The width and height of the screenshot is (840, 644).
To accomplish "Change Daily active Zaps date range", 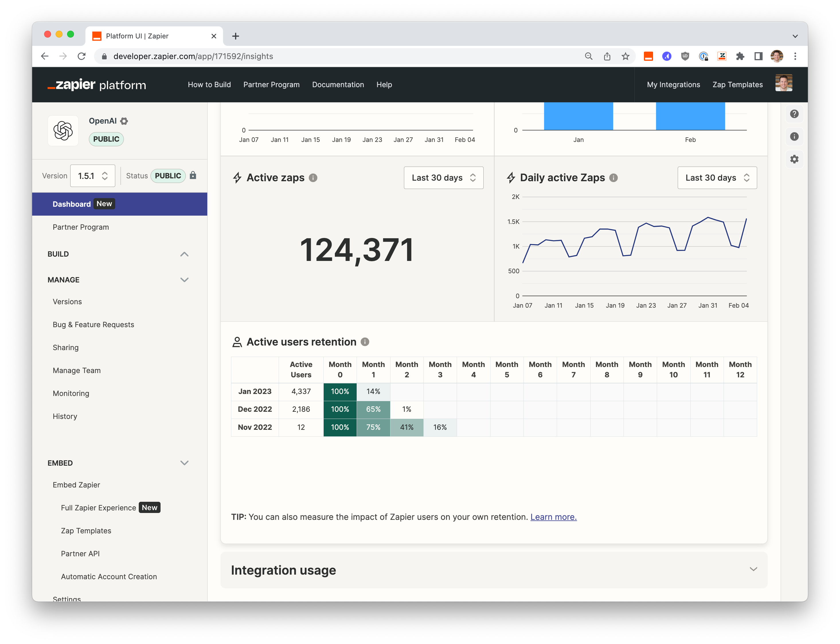I will 717,178.
